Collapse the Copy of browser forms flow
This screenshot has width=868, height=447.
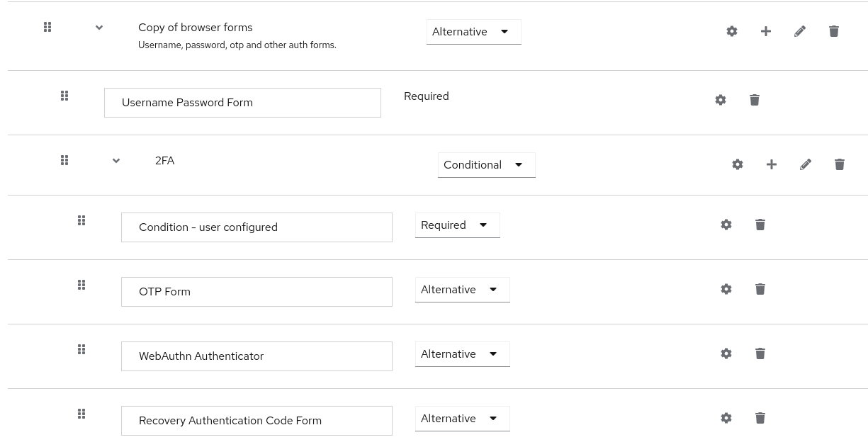pos(99,27)
